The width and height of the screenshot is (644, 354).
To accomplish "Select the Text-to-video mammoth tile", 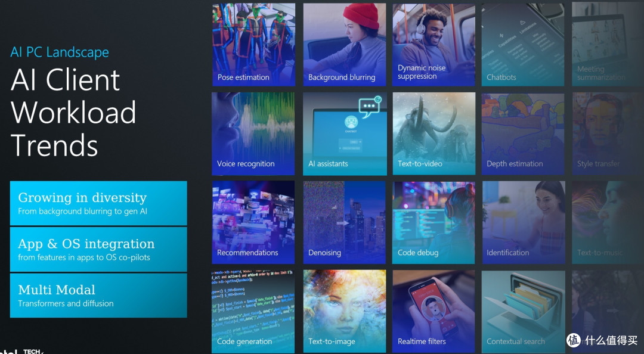I will (434, 133).
